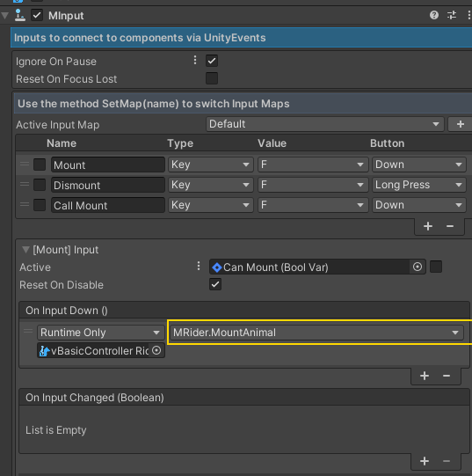This screenshot has height=476, width=472.
Task: Click the object picker beside vBasicController field
Action: [156, 351]
